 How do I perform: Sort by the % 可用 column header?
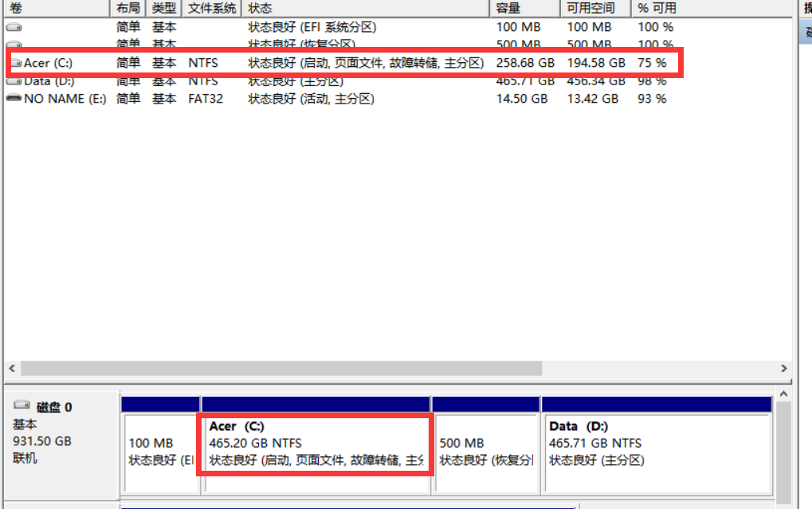(657, 8)
